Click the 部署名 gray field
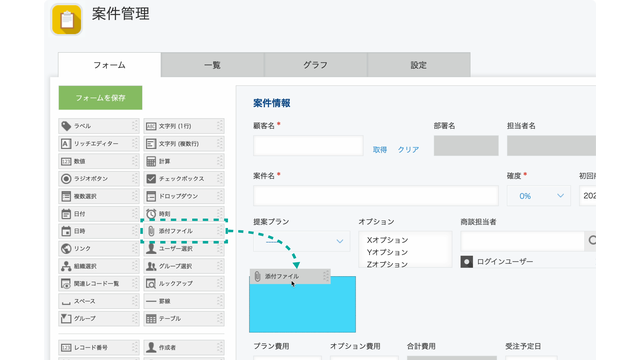Screen dimensions: 640x360 tap(466, 146)
